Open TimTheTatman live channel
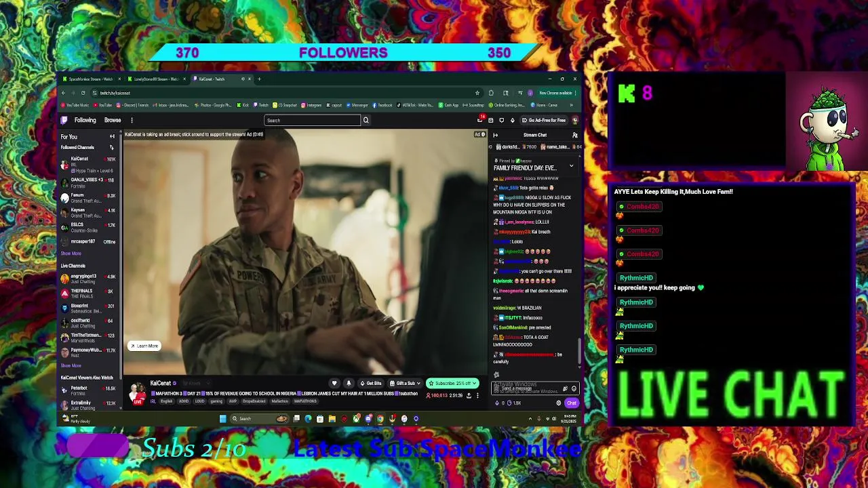868x488 pixels. (x=88, y=338)
